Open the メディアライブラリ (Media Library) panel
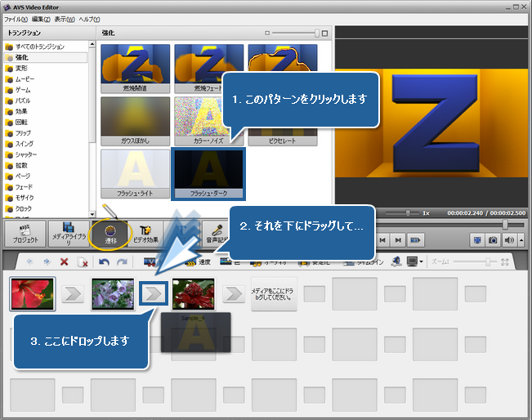Image resolution: width=532 pixels, height=420 pixels. 69,235
